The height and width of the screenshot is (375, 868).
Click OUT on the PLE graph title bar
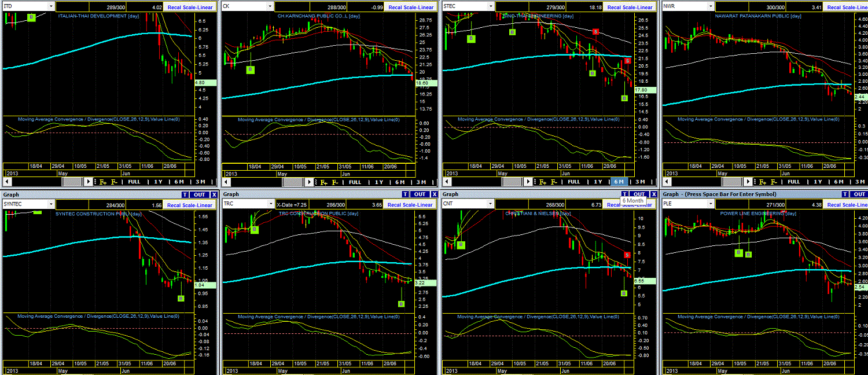click(859, 194)
